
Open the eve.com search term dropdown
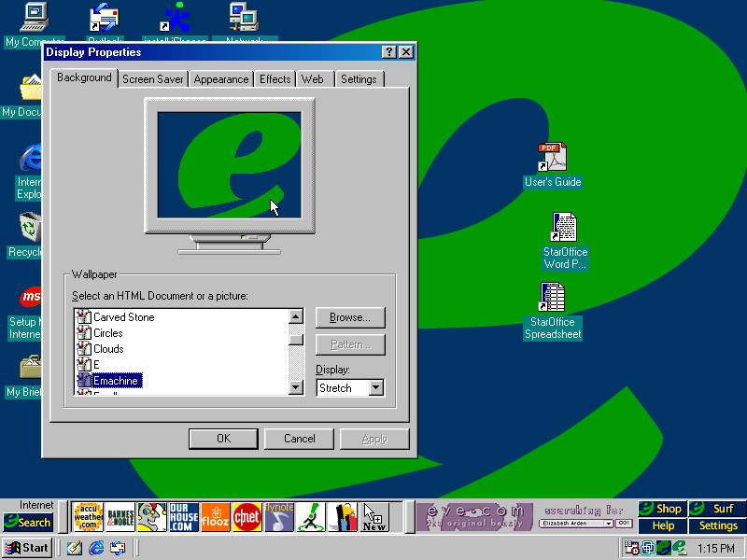click(x=609, y=524)
